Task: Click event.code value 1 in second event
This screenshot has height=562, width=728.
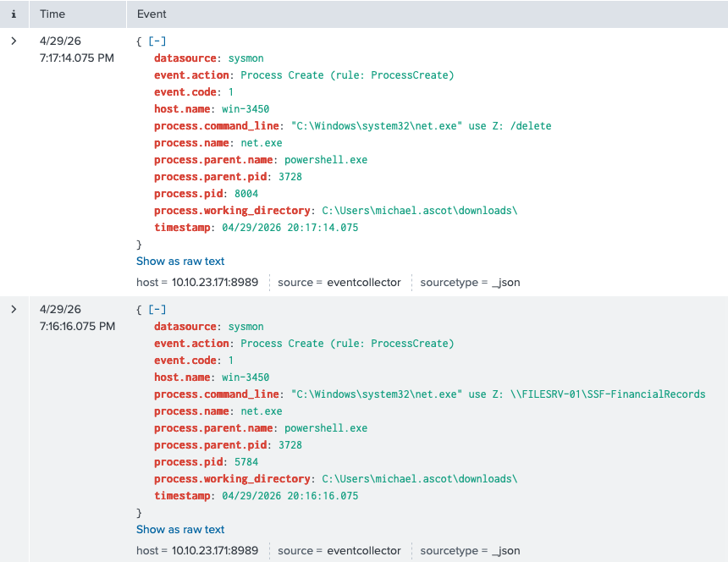Action: point(231,360)
